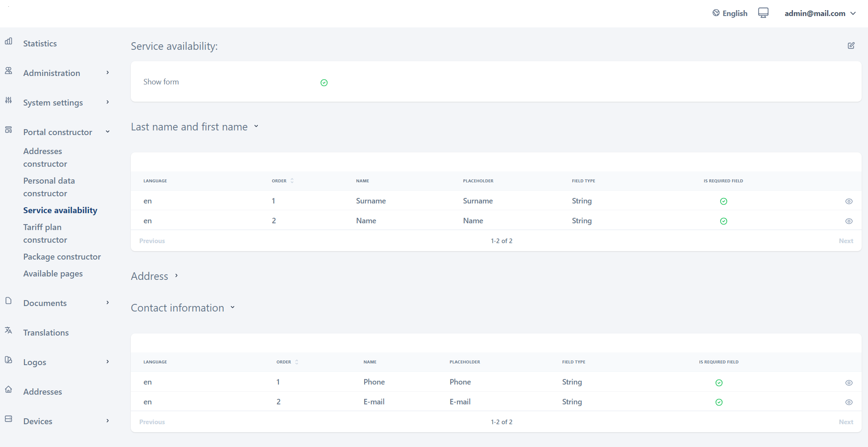Click the Addresses house icon in sidebar
This screenshot has width=868, height=447.
coord(8,390)
